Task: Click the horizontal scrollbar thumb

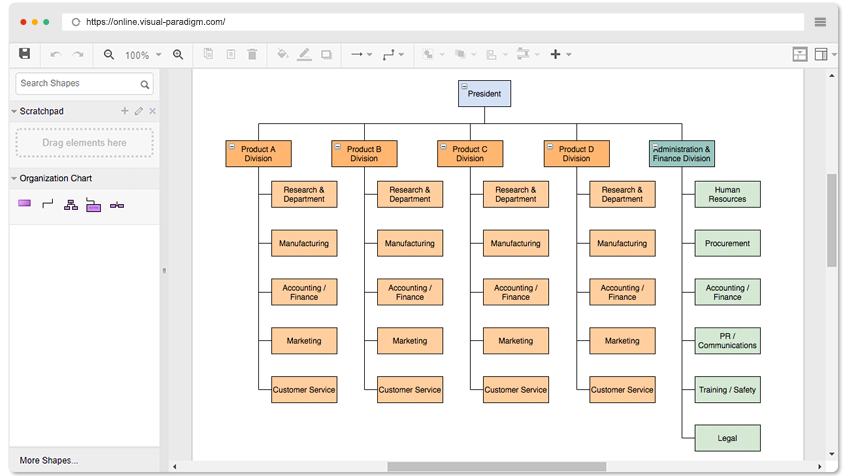Action: (496, 466)
